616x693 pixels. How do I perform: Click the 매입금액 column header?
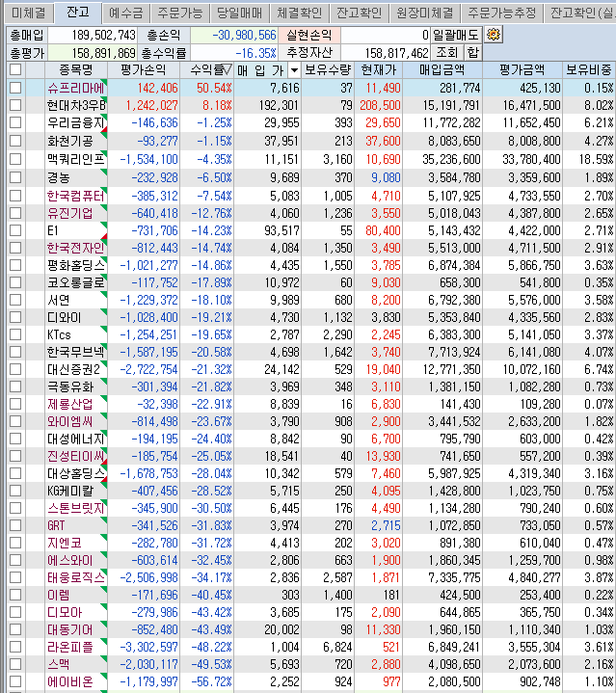[442, 70]
